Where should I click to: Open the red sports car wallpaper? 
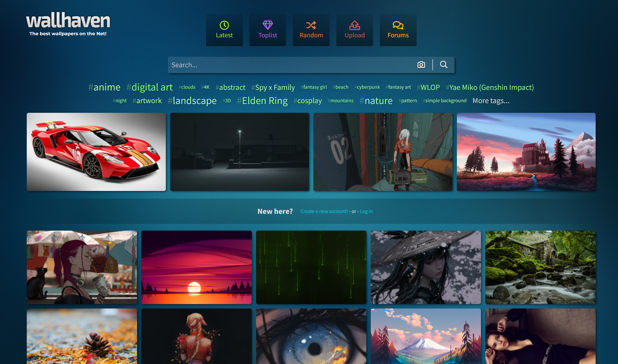96,152
